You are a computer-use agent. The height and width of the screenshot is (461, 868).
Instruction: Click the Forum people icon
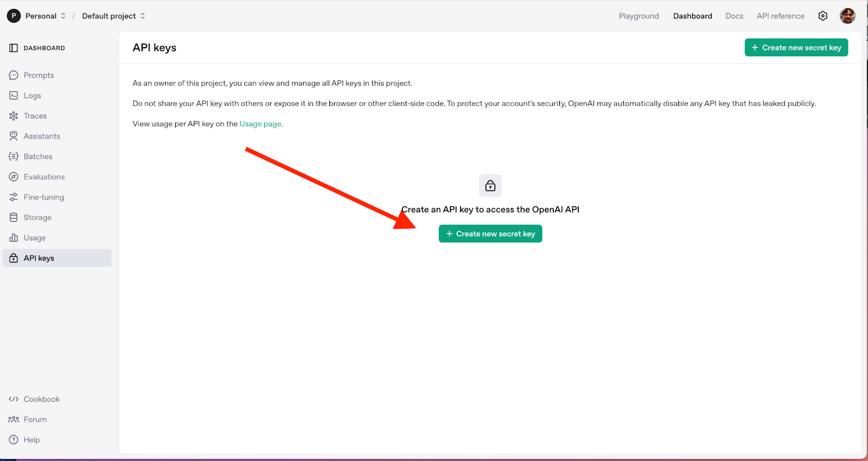pyautogui.click(x=14, y=419)
